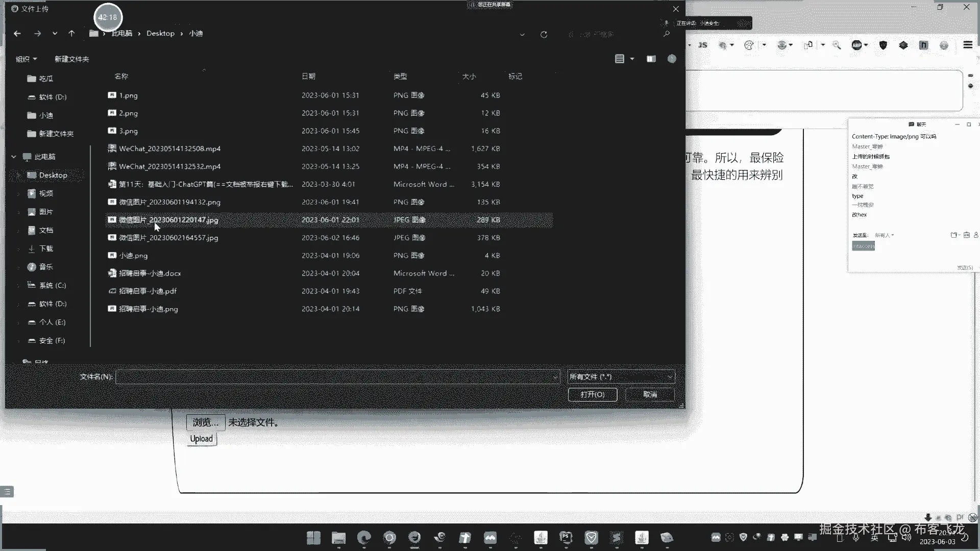Image resolution: width=980 pixels, height=551 pixels.
Task: Sort files by 日期 column header
Action: pyautogui.click(x=308, y=77)
